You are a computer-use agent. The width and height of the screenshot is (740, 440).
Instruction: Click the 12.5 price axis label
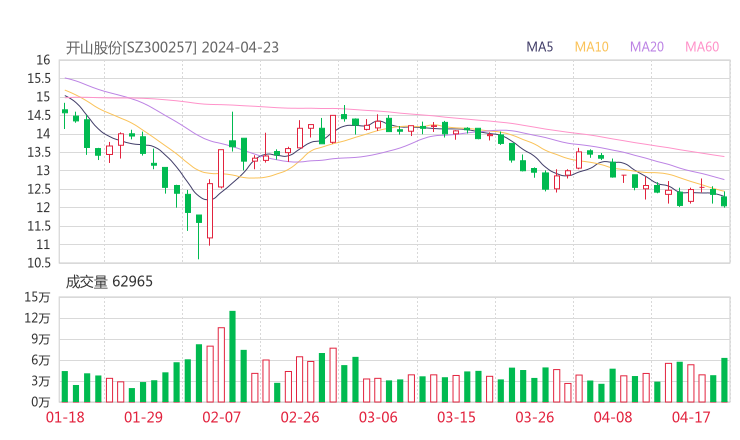click(x=39, y=189)
